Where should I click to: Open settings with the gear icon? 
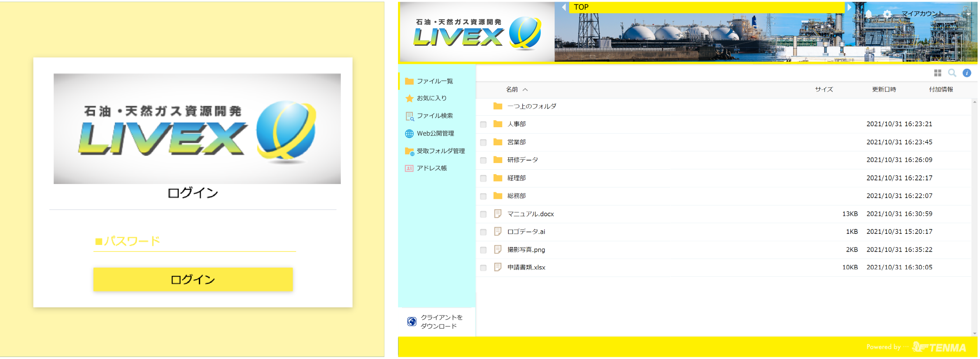tap(887, 14)
